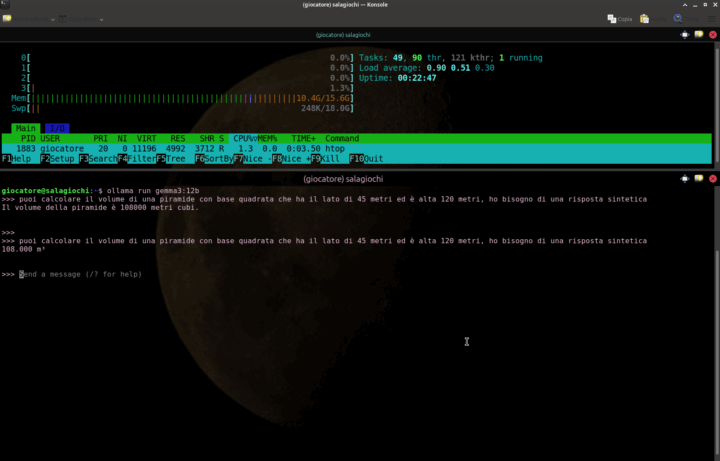Close the lower ollama terminal pane
The width and height of the screenshot is (720, 461).
click(711, 179)
